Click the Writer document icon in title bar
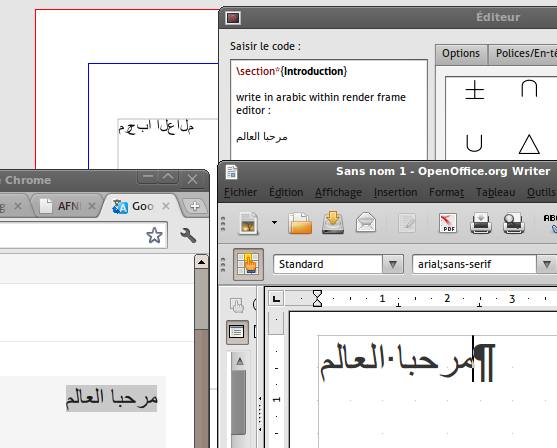The image size is (557, 448). (x=232, y=172)
